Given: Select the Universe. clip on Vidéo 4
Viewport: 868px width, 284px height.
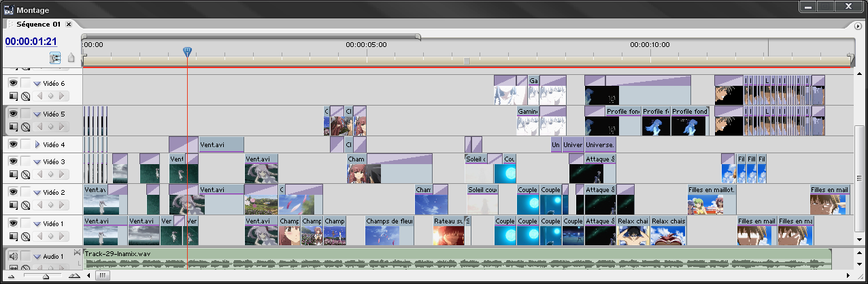Looking at the screenshot, I should coord(600,145).
